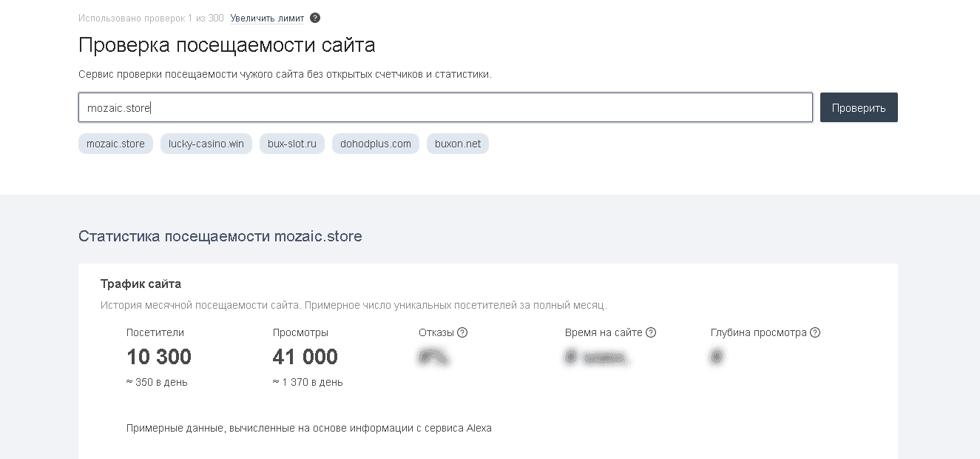The image size is (980, 459).
Task: Click the Просмотры value 41 000
Action: point(305,357)
